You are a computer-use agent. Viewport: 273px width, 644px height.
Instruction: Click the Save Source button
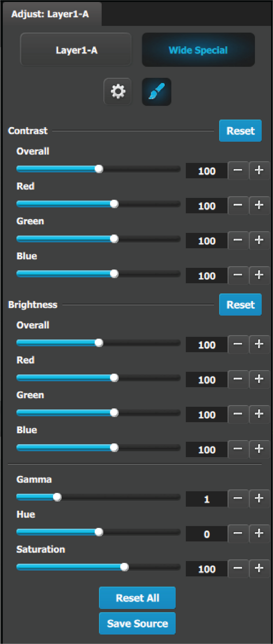coord(137,623)
